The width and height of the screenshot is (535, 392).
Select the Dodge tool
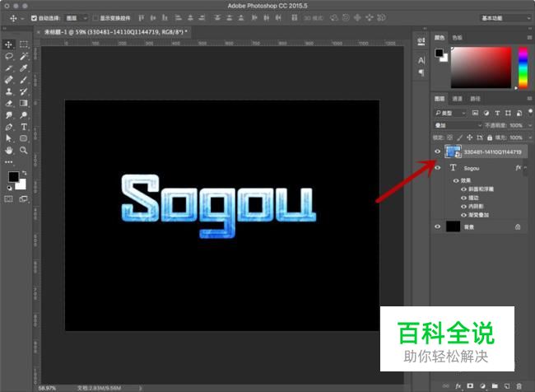pos(24,115)
